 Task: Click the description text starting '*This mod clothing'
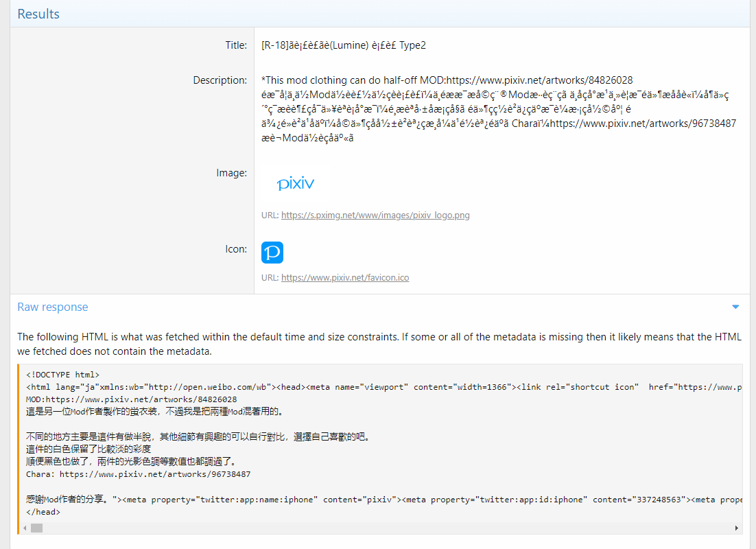[x=447, y=80]
